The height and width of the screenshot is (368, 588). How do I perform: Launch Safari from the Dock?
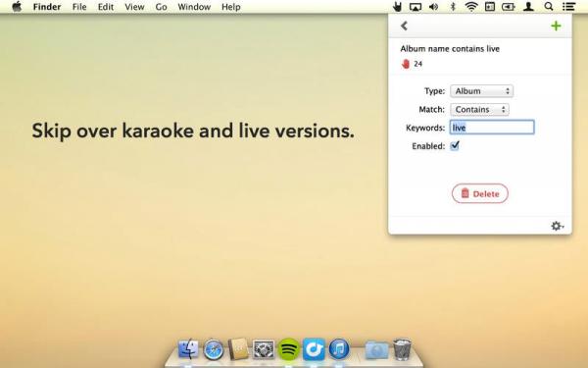(x=214, y=349)
